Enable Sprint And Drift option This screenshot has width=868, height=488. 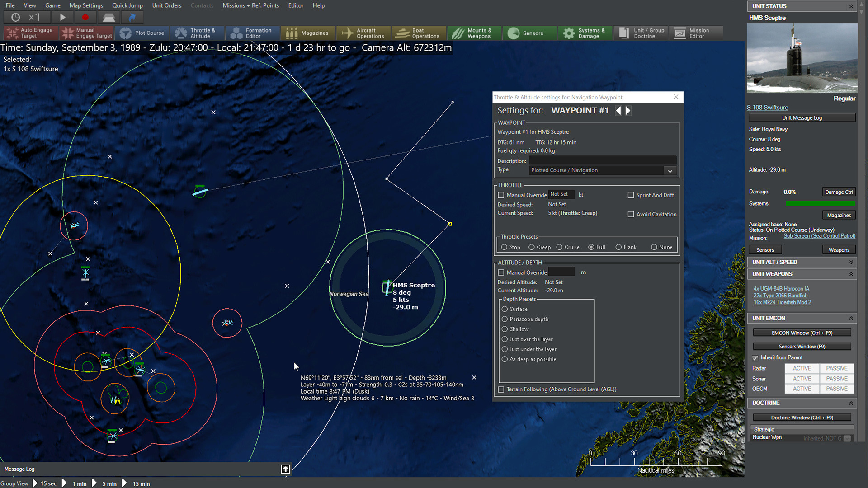pos(631,195)
